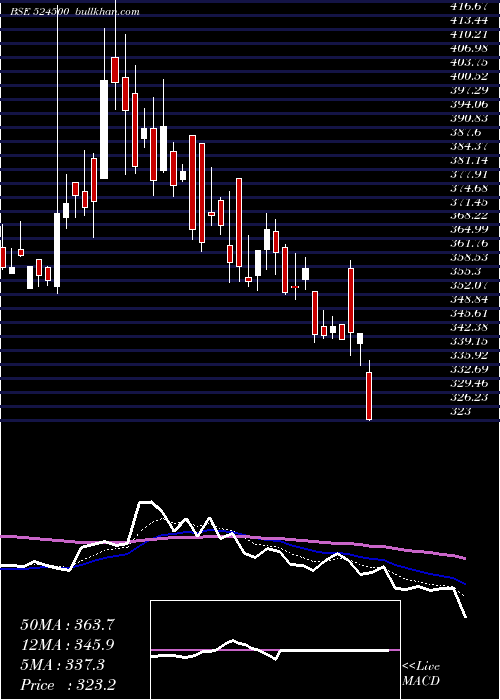This screenshot has height=700, width=500.
Task: Click the 387.6 price axis label
Action: coord(466,132)
